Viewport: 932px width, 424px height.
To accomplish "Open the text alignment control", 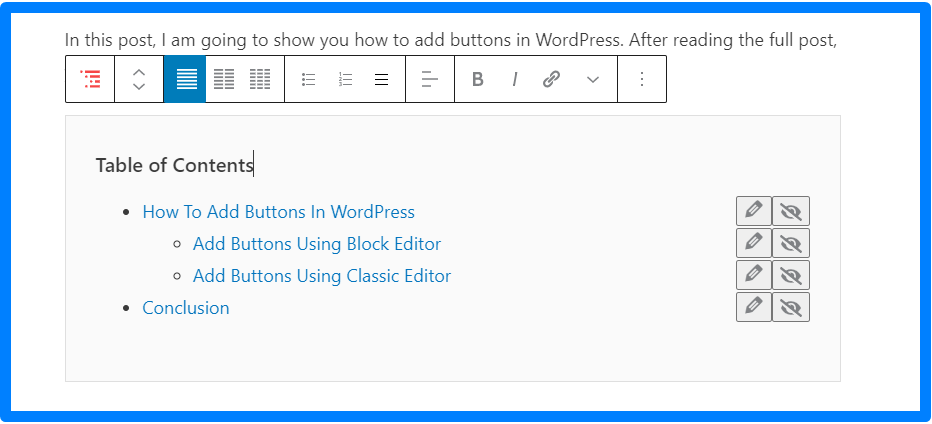I will point(430,79).
